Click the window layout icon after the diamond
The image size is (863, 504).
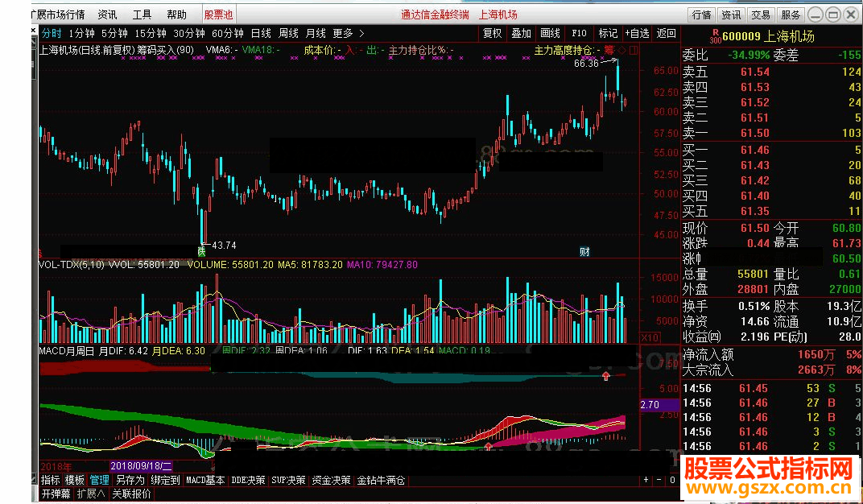634,50
